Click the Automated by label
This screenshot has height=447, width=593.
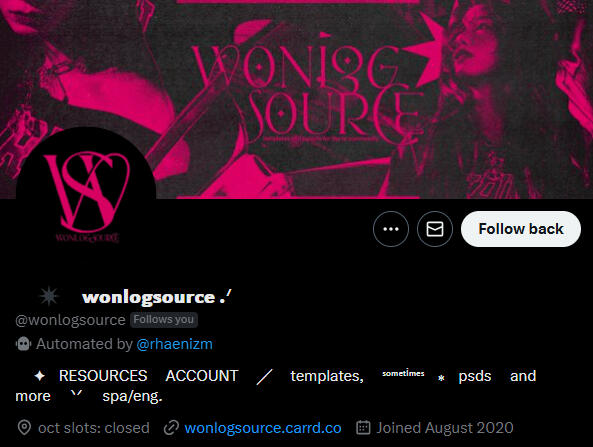coord(84,344)
